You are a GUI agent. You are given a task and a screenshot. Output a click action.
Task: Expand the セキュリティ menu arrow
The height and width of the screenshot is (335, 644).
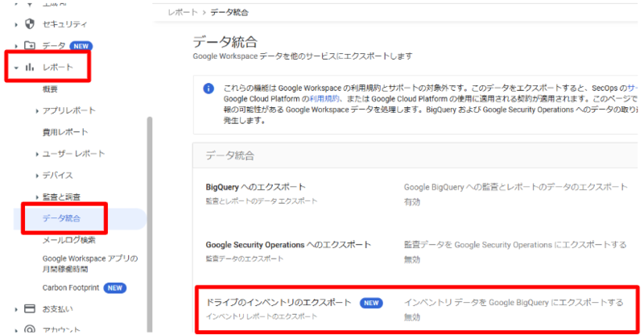click(x=16, y=25)
